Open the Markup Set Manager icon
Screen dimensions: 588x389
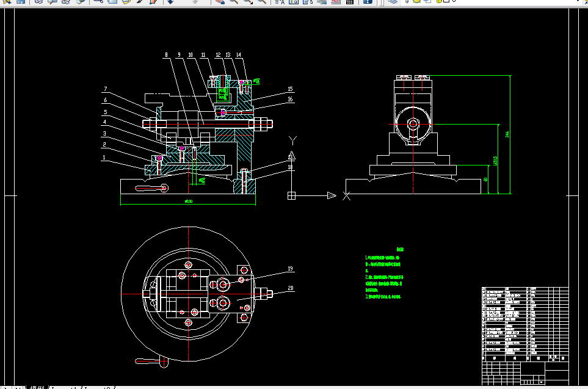(336, 1)
